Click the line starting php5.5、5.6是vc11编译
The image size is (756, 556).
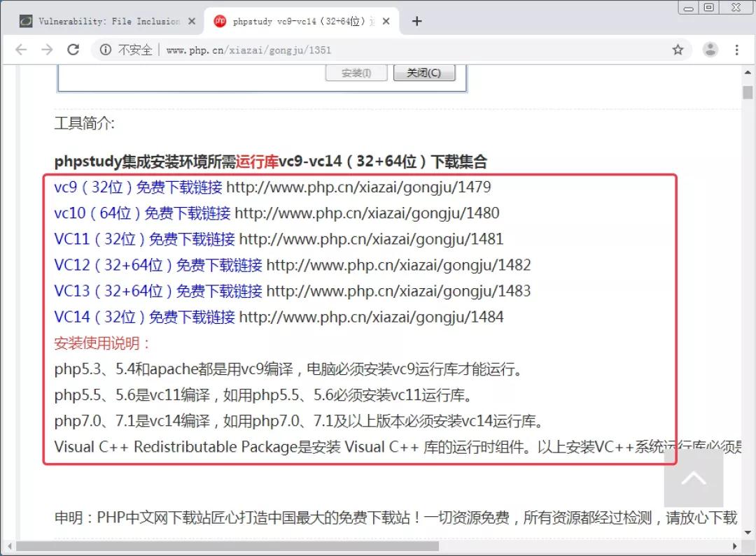[x=264, y=395]
